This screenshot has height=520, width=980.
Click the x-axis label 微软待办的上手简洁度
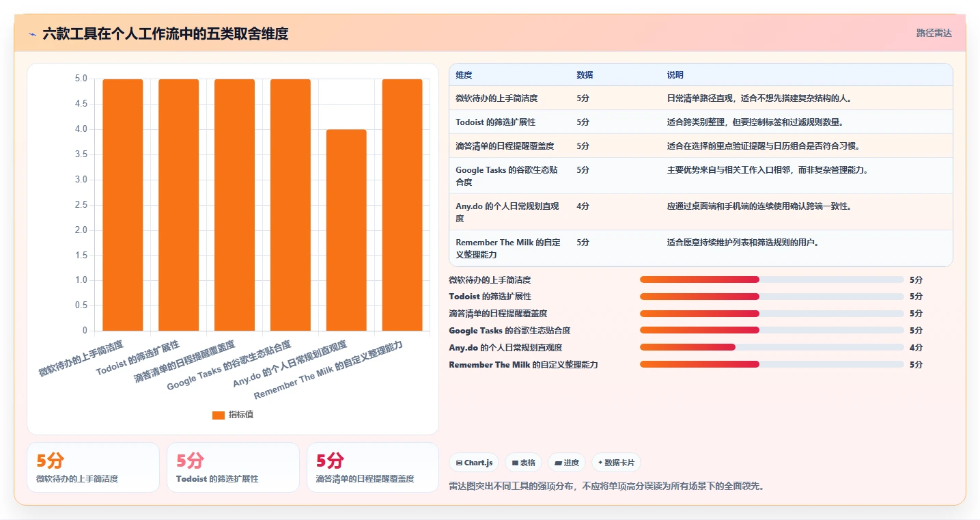(x=81, y=358)
